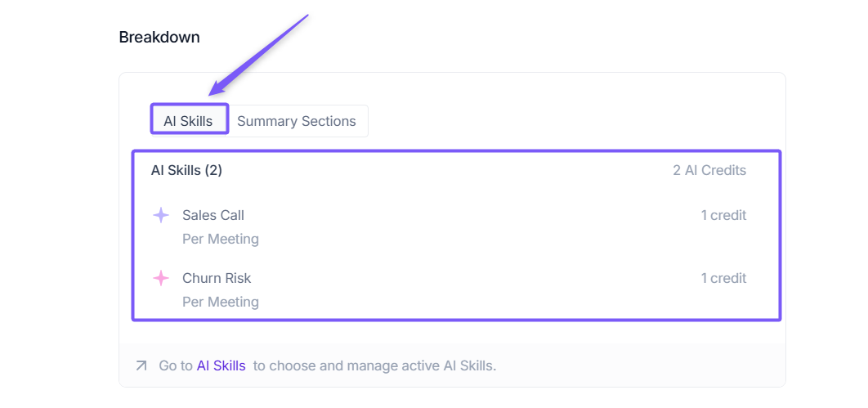Click the Breakdown heading
Image resolution: width=868 pixels, height=408 pixels.
tap(159, 37)
